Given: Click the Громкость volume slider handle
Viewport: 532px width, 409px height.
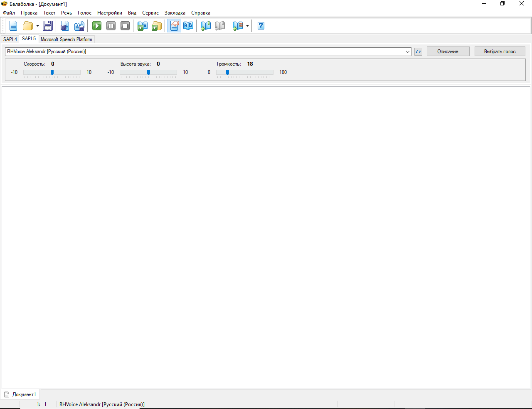Looking at the screenshot, I should click(227, 72).
